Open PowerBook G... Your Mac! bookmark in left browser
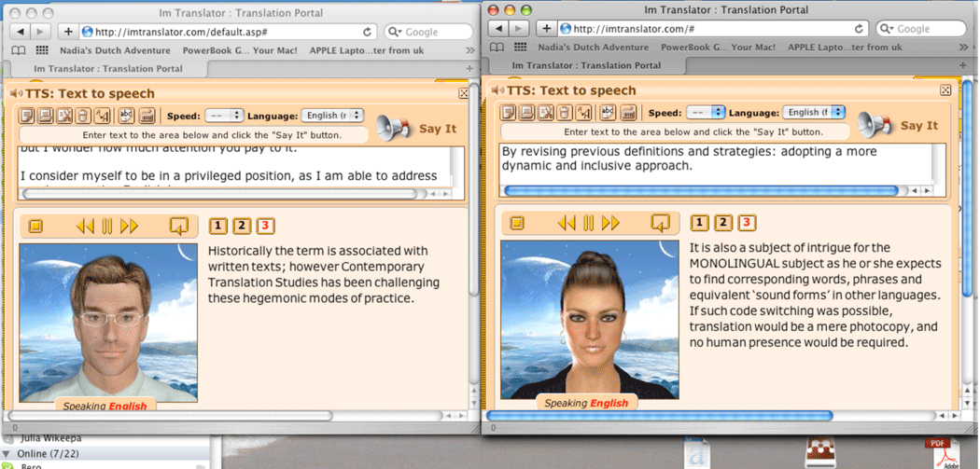 (240, 50)
